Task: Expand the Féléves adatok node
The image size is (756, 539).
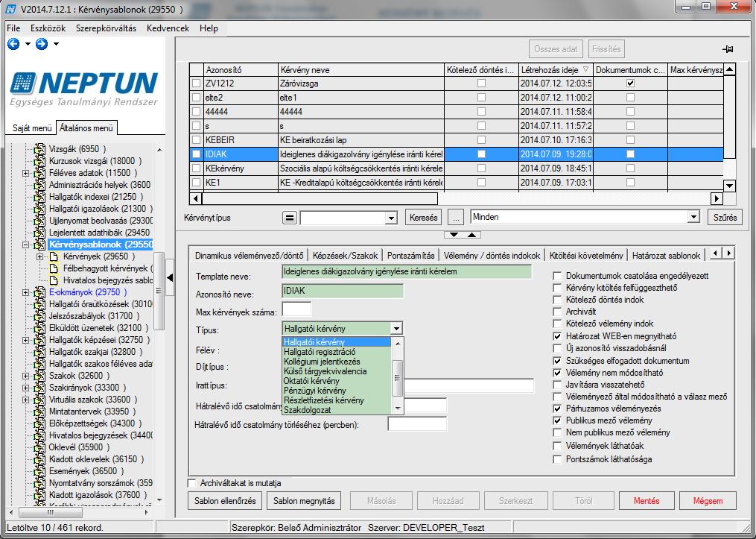Action: (26, 173)
